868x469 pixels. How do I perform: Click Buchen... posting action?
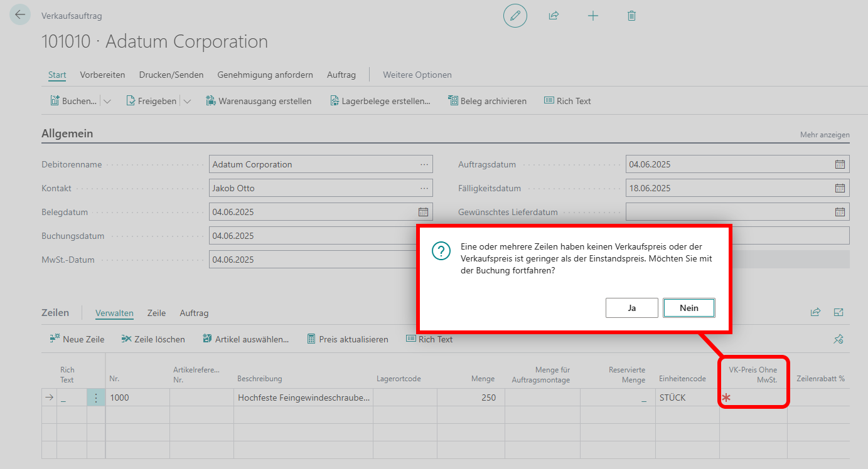73,101
